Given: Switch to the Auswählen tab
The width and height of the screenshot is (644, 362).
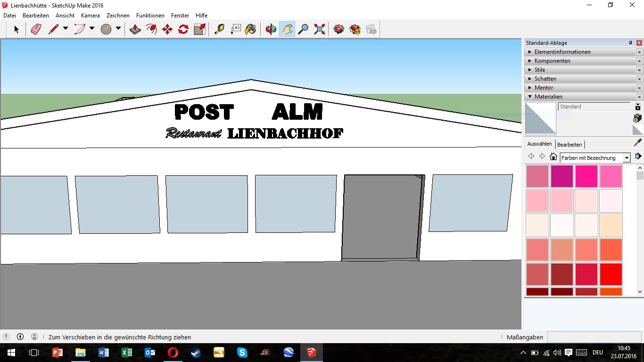Looking at the screenshot, I should 539,144.
